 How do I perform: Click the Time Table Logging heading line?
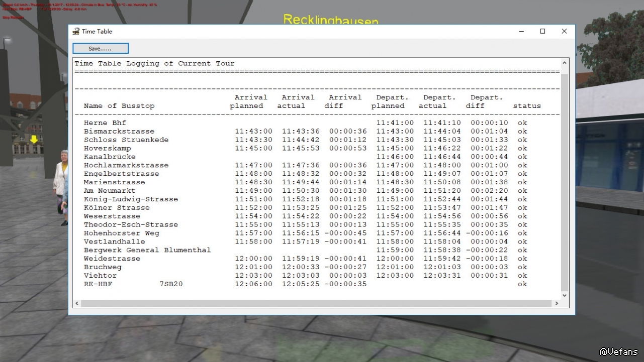click(x=154, y=64)
